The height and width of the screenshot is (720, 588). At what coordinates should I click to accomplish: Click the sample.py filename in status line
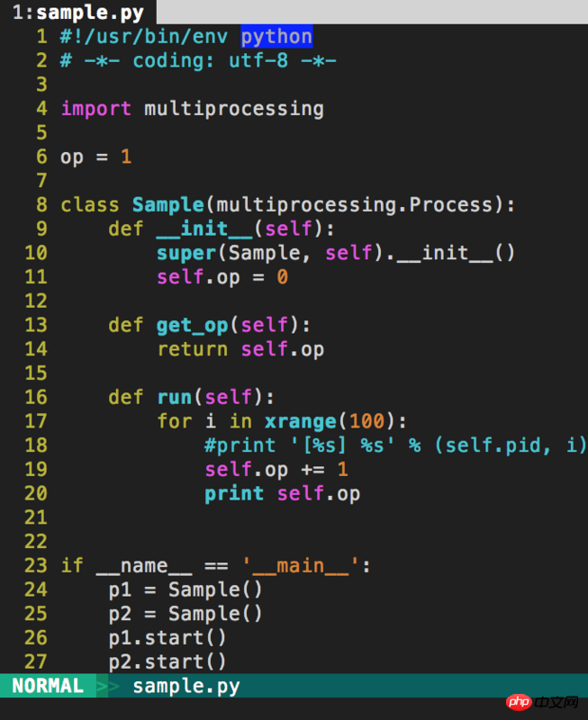point(185,687)
